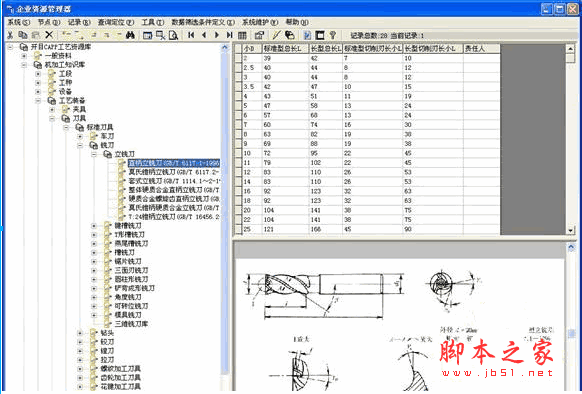
Task: Expand the 键槽铣刀 tree node
Action: click(x=94, y=226)
